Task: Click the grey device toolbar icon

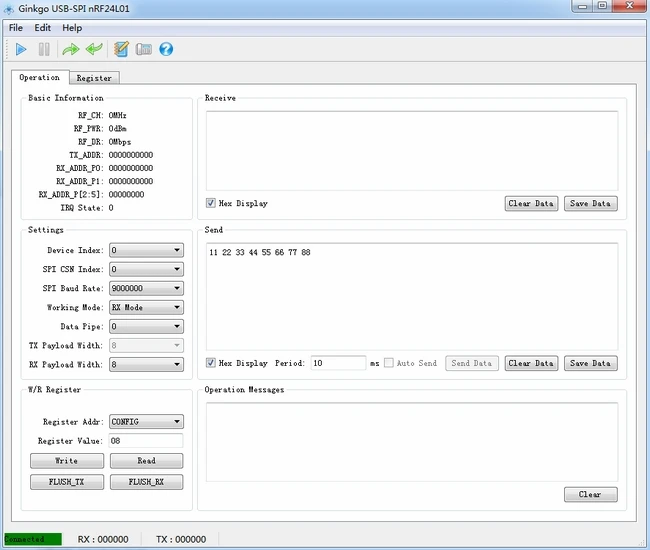Action: 143,49
